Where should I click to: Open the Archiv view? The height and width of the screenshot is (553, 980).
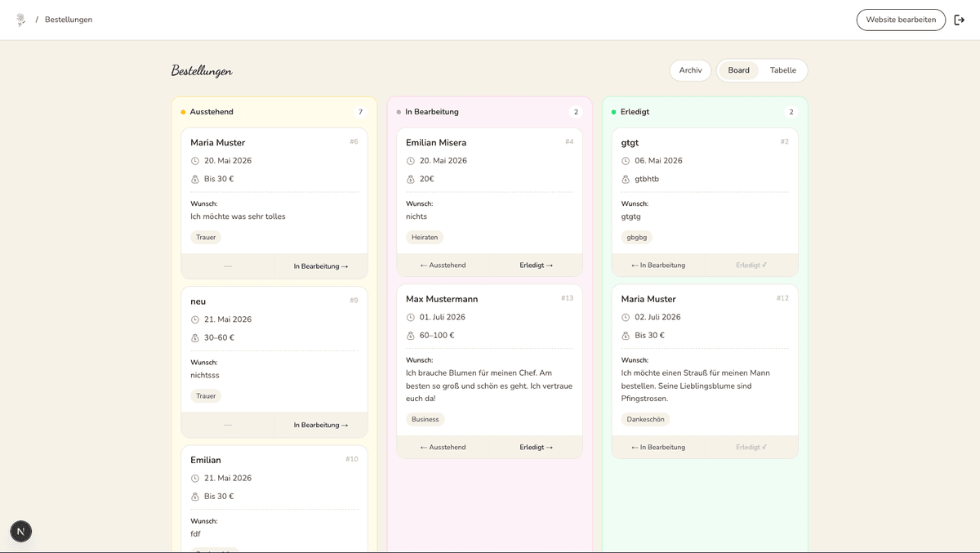(x=690, y=70)
